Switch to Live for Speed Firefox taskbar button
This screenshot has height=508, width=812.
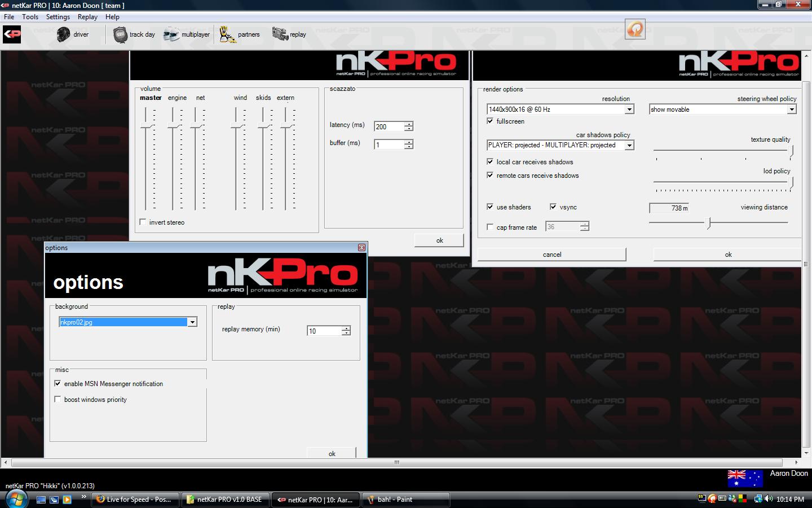pos(136,500)
